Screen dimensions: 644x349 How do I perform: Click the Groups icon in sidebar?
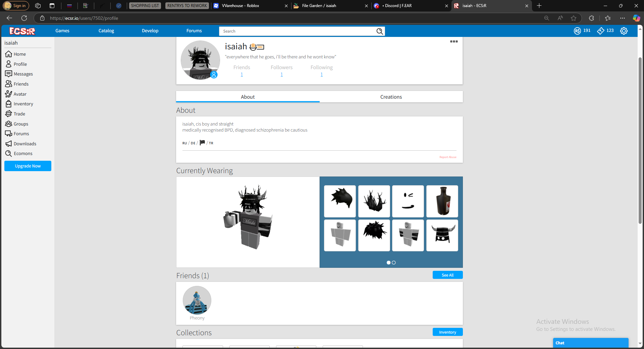8,124
